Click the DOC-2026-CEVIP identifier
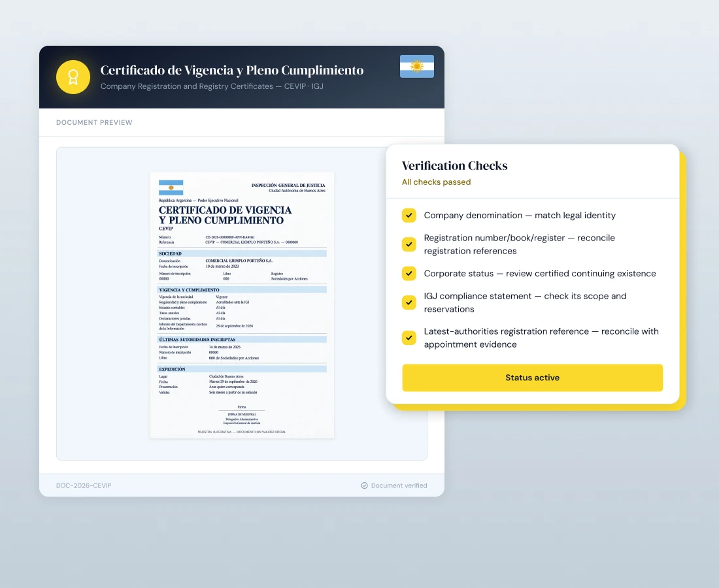The width and height of the screenshot is (719, 588). pyautogui.click(x=84, y=485)
